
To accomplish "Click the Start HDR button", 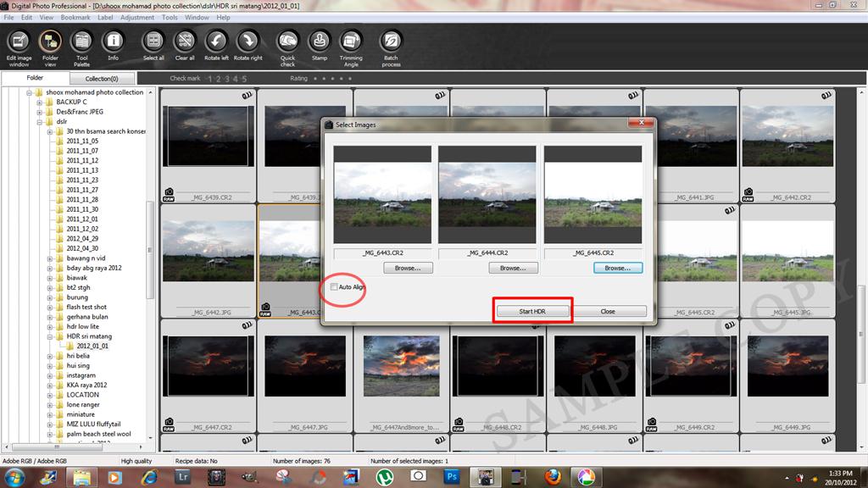I will (532, 310).
